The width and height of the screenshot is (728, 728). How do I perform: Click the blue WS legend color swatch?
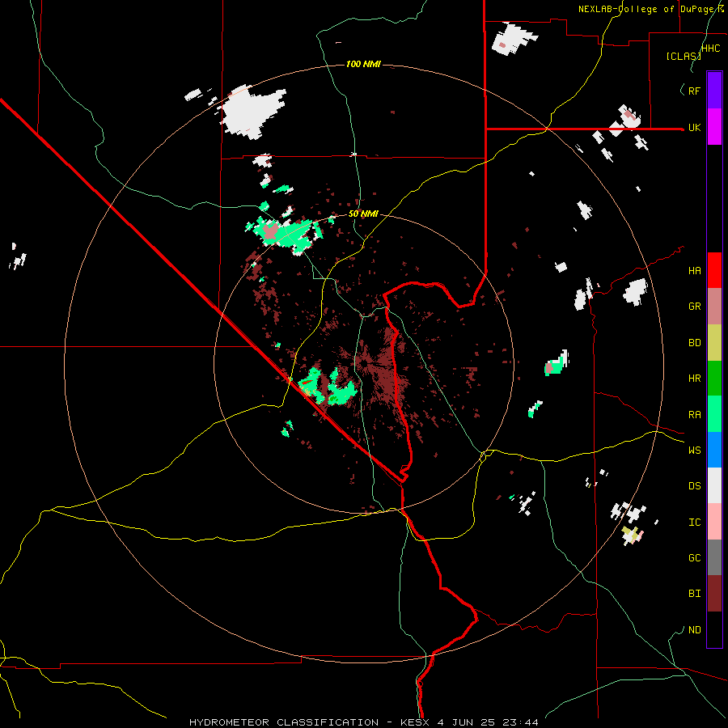pyautogui.click(x=714, y=450)
